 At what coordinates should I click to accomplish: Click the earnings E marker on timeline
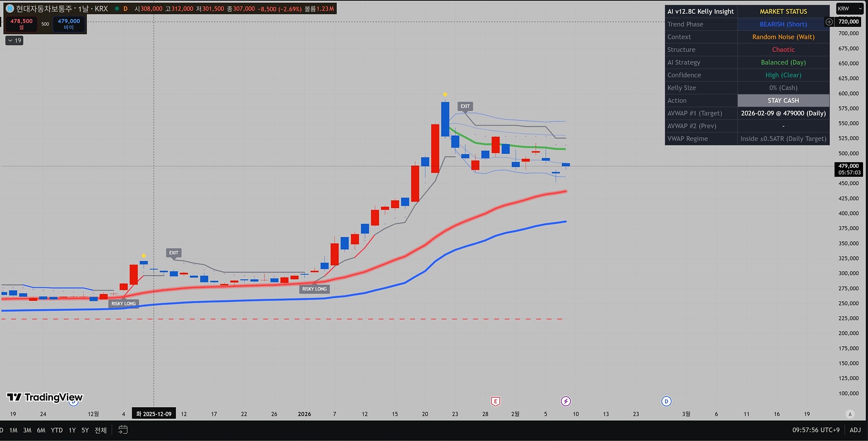(x=495, y=401)
